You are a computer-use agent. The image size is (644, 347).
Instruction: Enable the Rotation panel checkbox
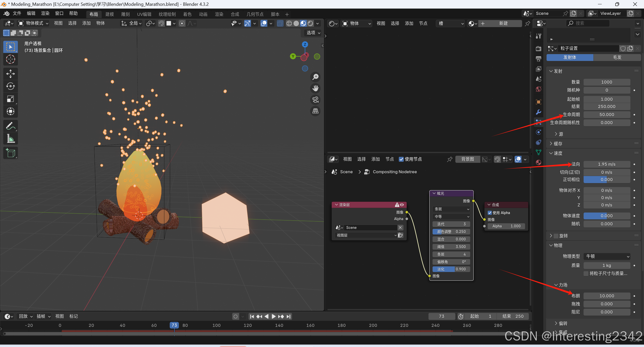pos(556,236)
